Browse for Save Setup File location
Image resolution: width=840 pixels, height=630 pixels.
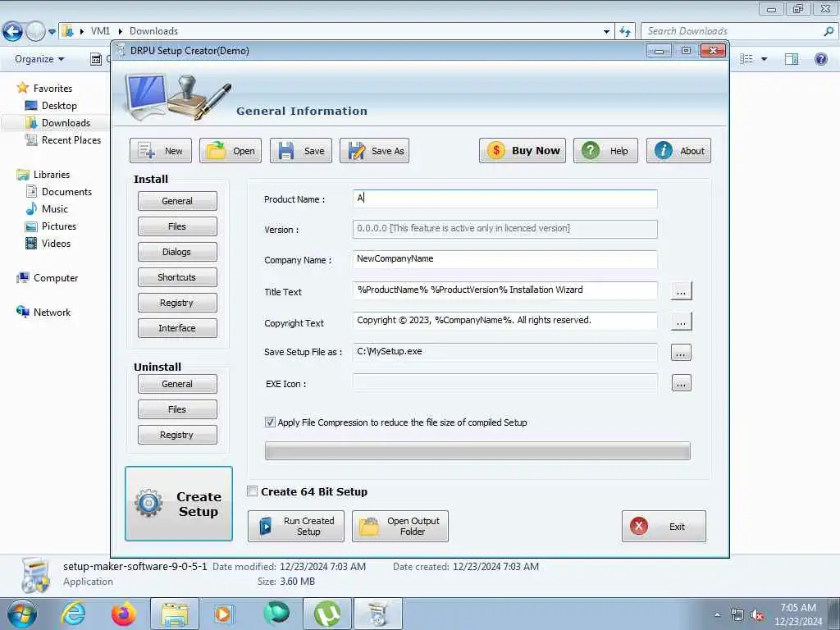(x=681, y=353)
